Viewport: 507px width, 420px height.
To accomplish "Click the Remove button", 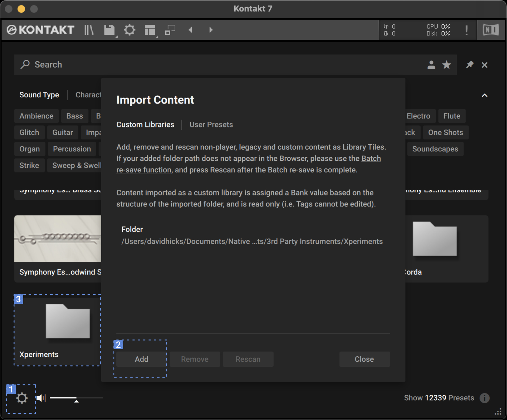I will pos(195,359).
